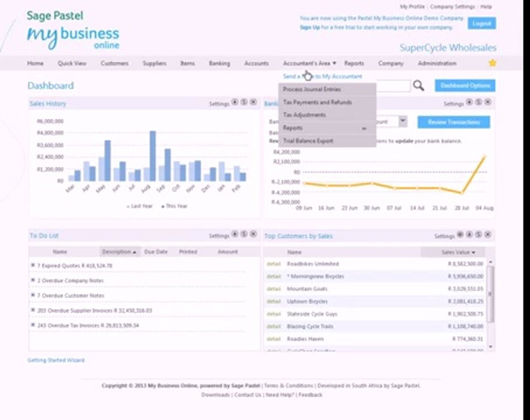
Task: Expand the 203 Overdue Supplier Invoices row
Action: click(33, 310)
